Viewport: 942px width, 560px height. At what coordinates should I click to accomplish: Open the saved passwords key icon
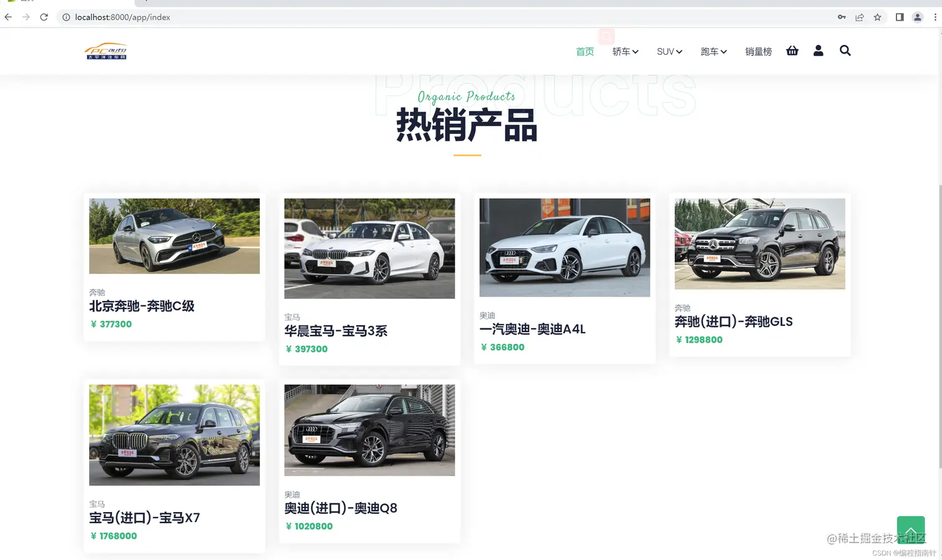click(842, 17)
